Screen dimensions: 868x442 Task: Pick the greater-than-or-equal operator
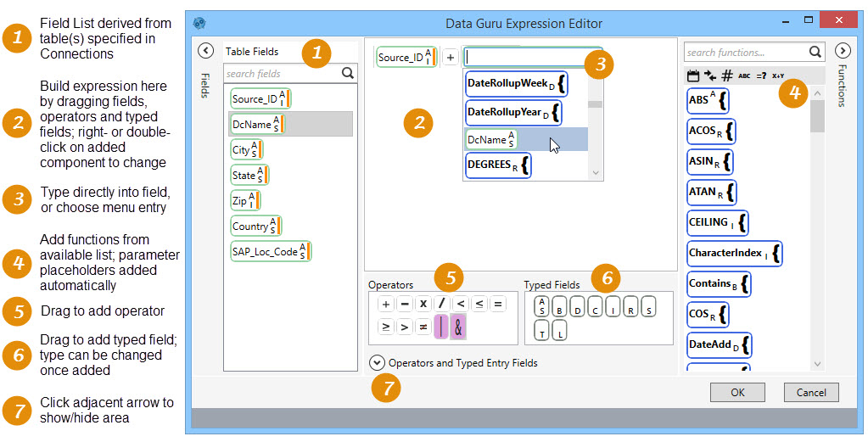[x=386, y=327]
